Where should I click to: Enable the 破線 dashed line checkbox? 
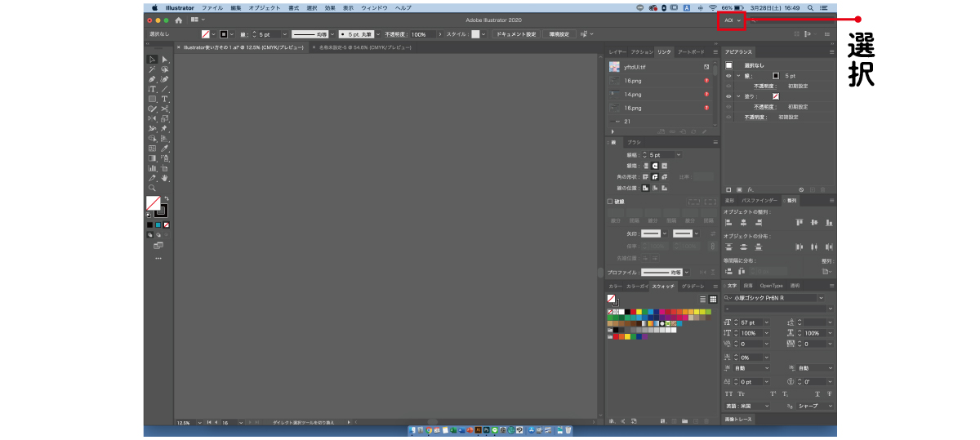(x=609, y=202)
